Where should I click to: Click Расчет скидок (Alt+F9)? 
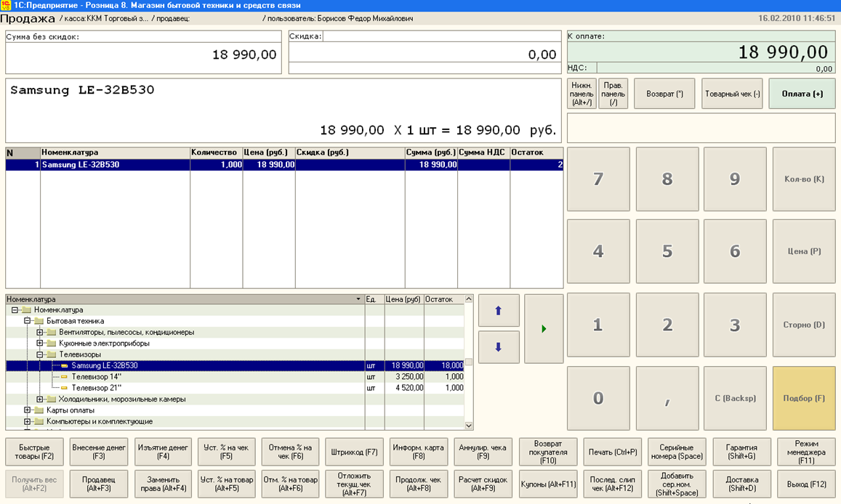pos(483,484)
